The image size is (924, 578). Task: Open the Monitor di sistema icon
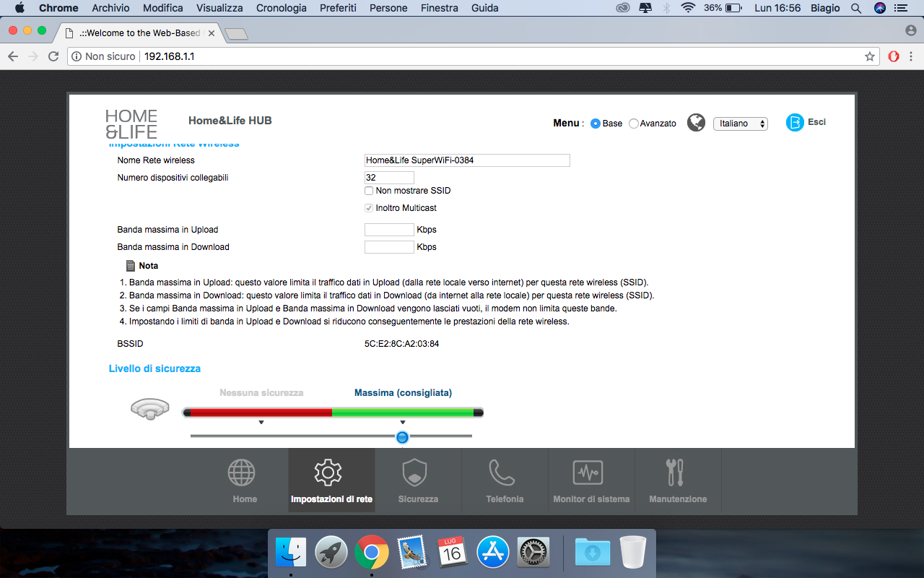pos(588,473)
